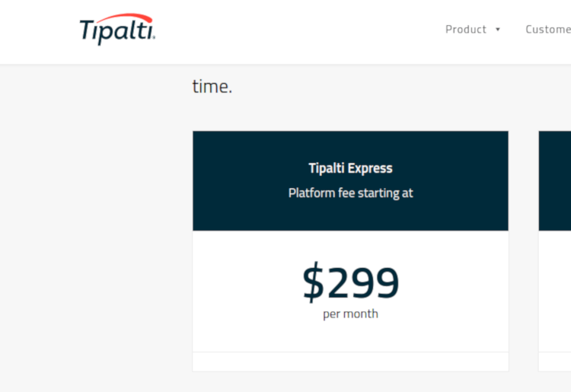Click the bottom strip of the Tipalti Express card
Image resolution: width=571 pixels, height=392 pixels.
[x=350, y=362]
